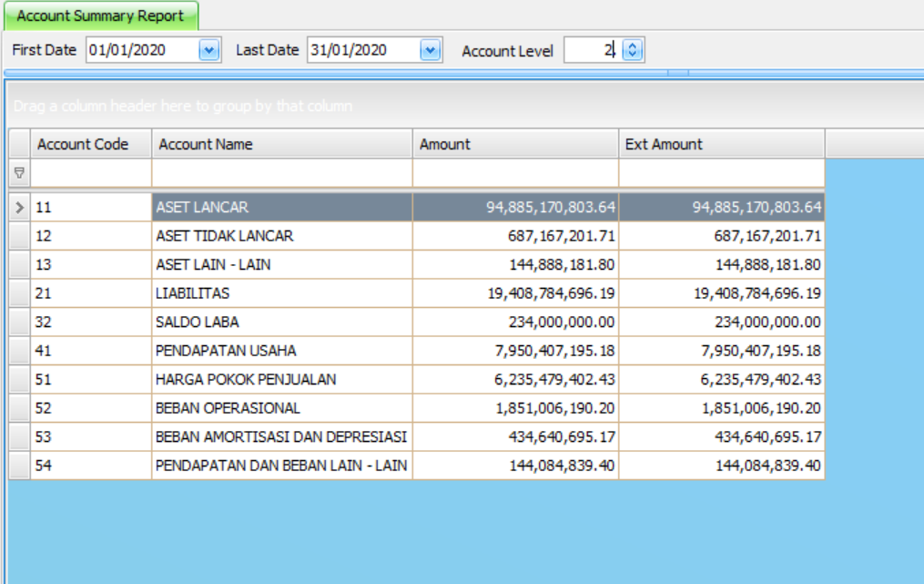Click account code 41 cell
The width and height of the screenshot is (924, 584).
click(91, 351)
